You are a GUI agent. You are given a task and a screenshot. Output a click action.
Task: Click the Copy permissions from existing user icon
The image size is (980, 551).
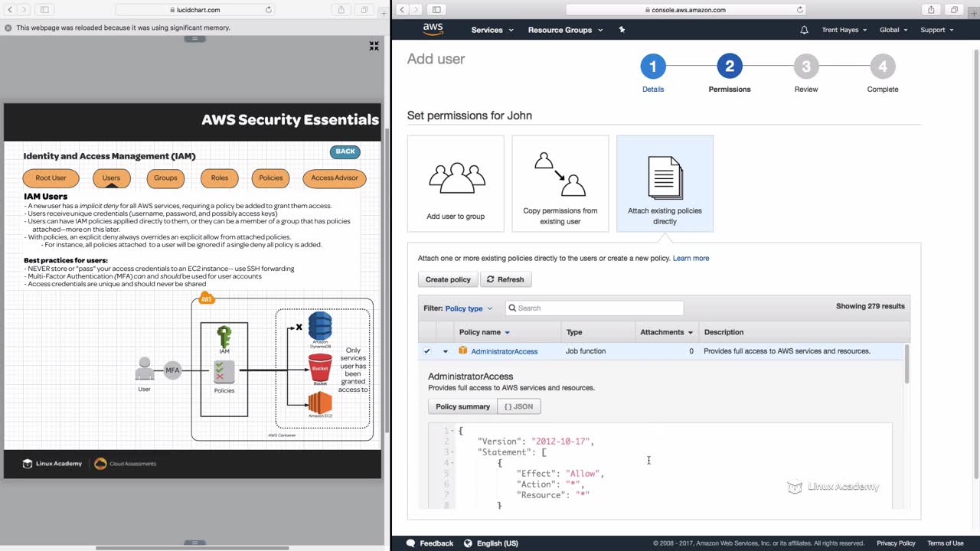coord(560,174)
